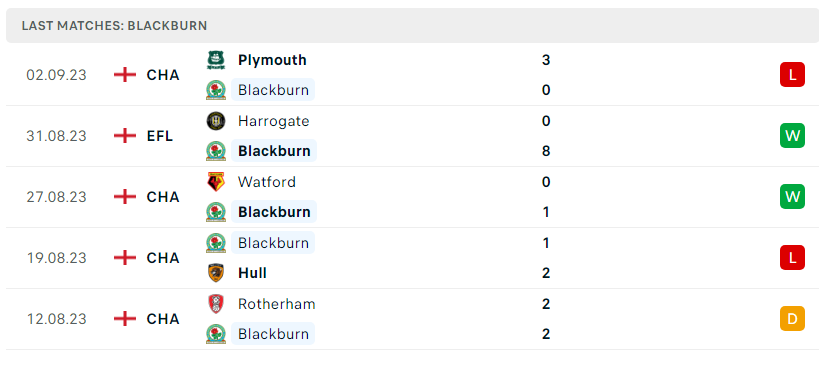Click the Rotherham club crest icon
The width and height of the screenshot is (819, 366).
click(216, 304)
